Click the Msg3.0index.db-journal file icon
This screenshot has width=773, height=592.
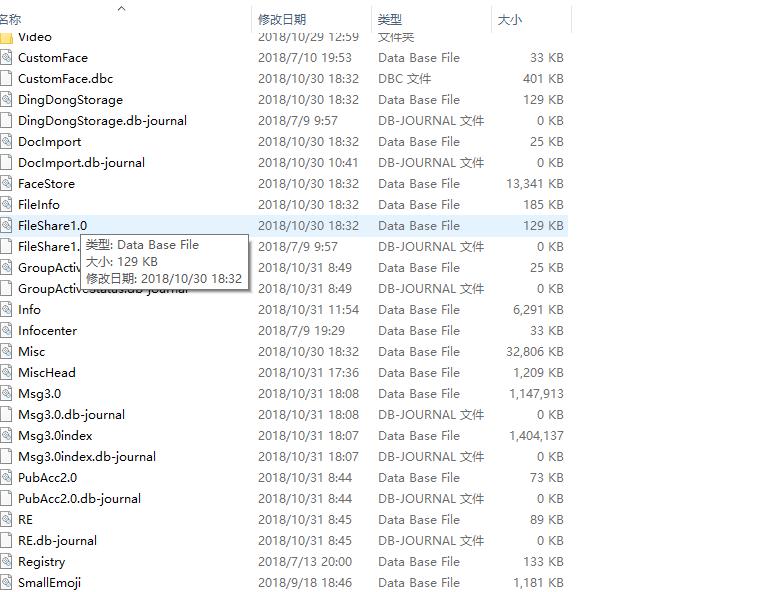[x=6, y=456]
